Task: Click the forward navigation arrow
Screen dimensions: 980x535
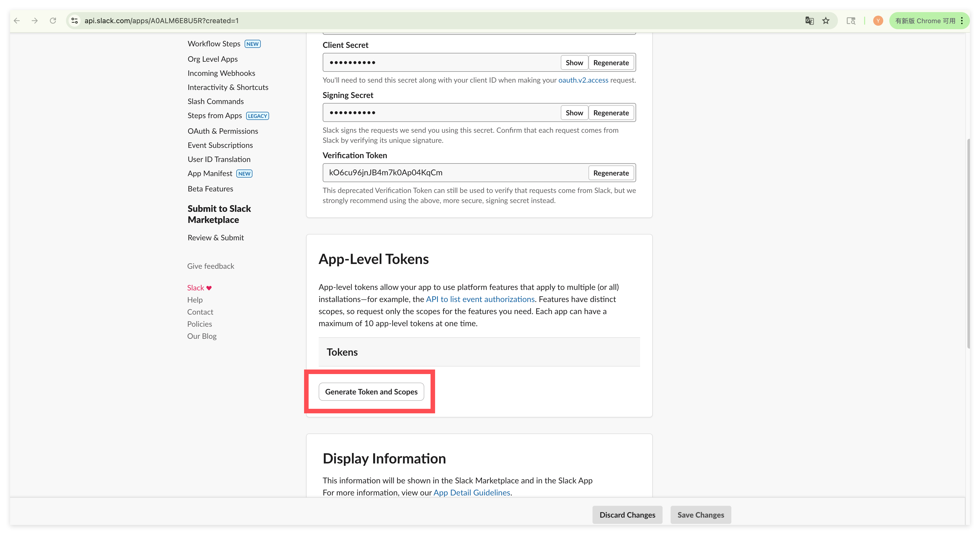Action: (x=35, y=21)
